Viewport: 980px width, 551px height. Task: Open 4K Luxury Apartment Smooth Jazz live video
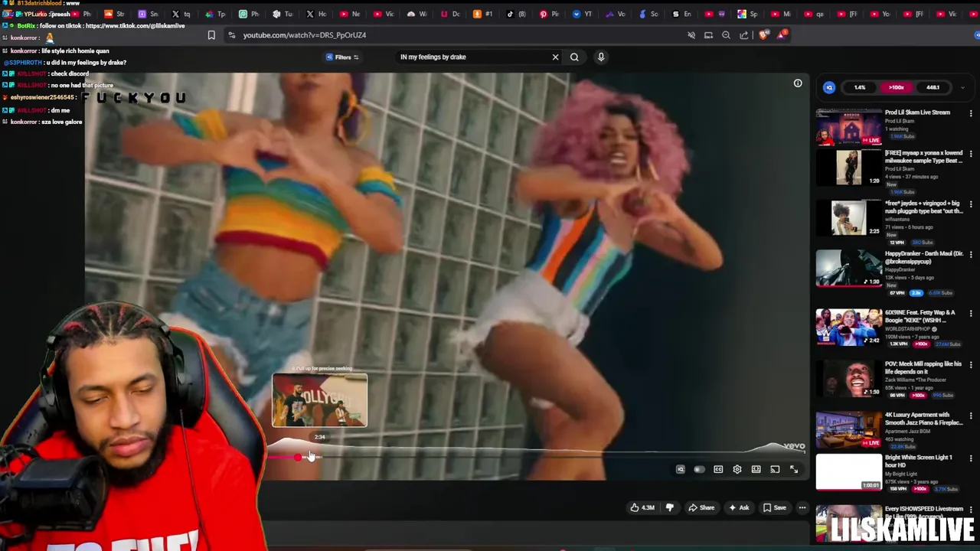(x=848, y=429)
